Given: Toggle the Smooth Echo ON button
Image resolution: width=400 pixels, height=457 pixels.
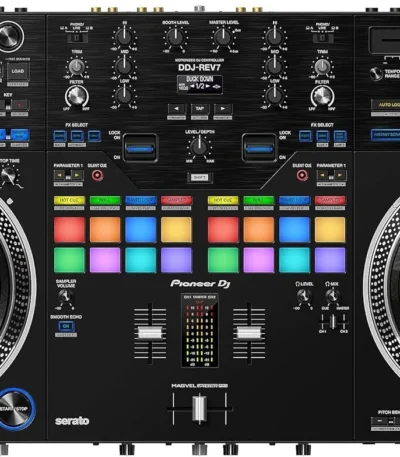Looking at the screenshot, I should [66, 326].
